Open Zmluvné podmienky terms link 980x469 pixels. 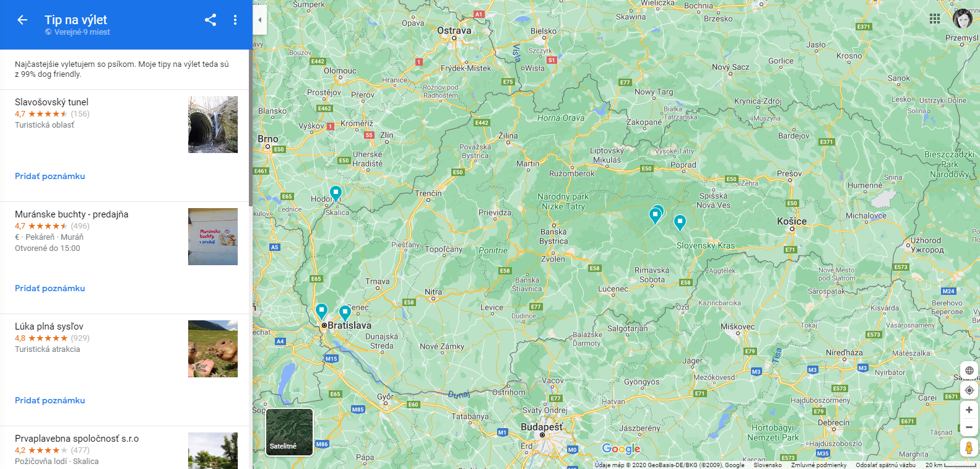pos(818,465)
